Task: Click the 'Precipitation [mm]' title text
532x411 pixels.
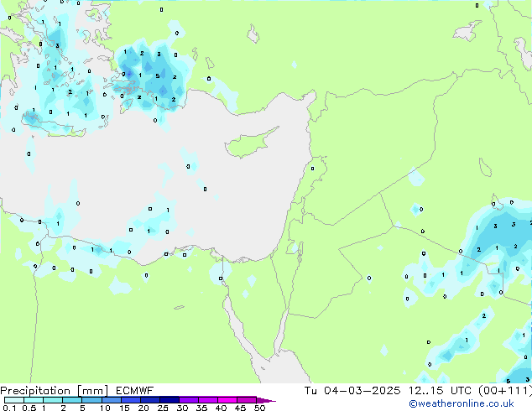Action: (55, 391)
